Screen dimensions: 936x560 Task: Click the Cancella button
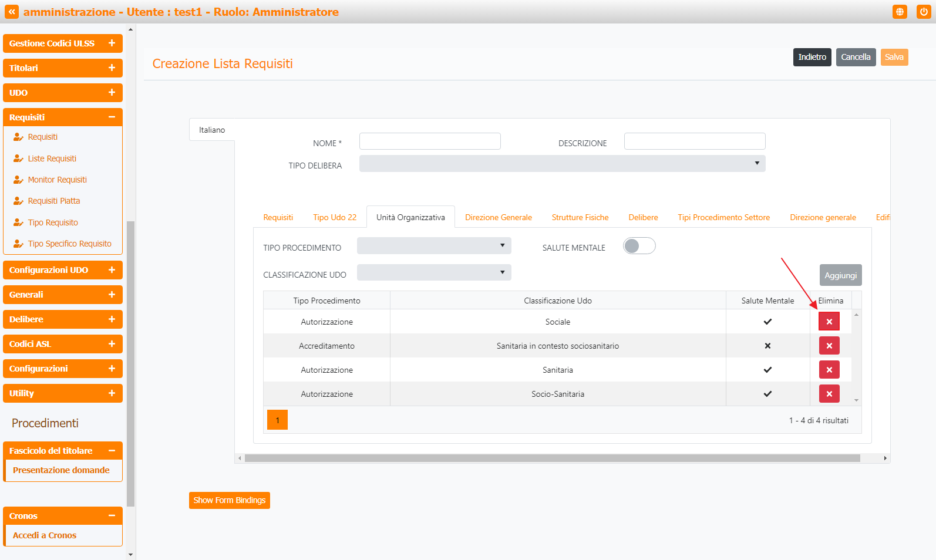(856, 57)
